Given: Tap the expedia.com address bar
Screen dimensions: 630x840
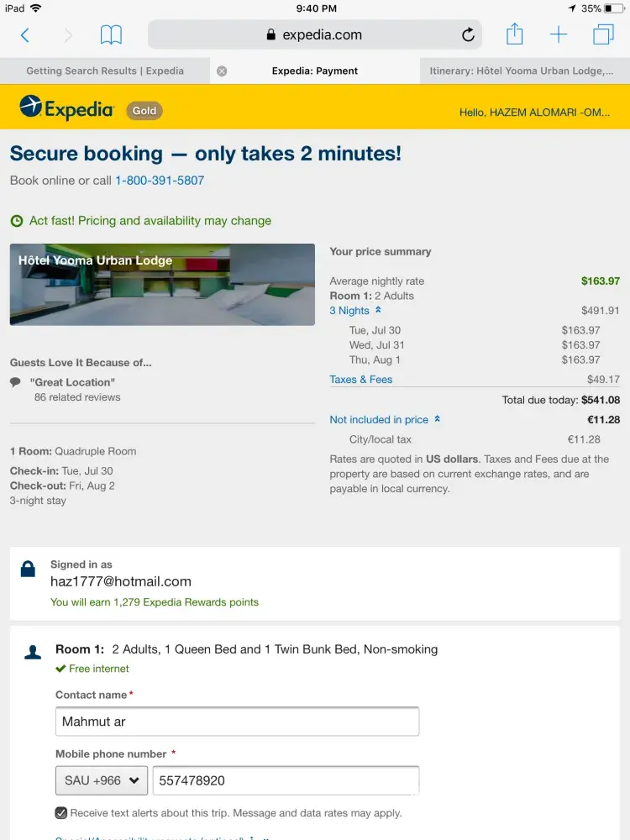Looking at the screenshot, I should point(312,35).
